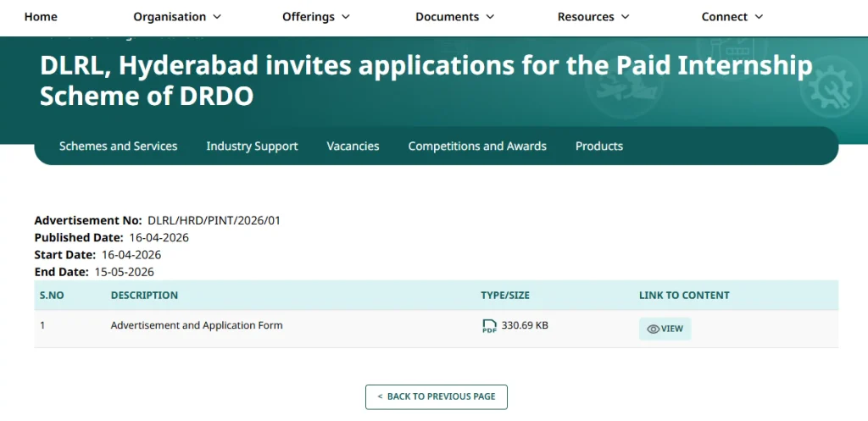Click the Advertisement and Application Form description
The height and width of the screenshot is (421, 868).
pos(197,325)
